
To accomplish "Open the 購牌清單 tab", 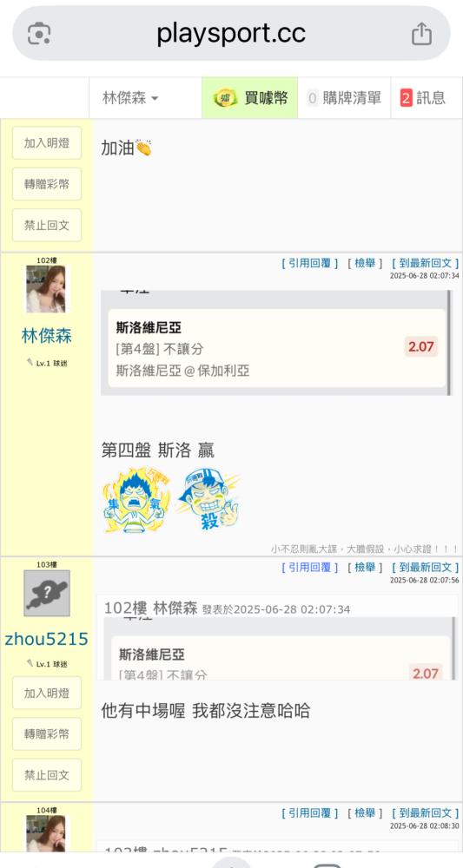I will (344, 98).
